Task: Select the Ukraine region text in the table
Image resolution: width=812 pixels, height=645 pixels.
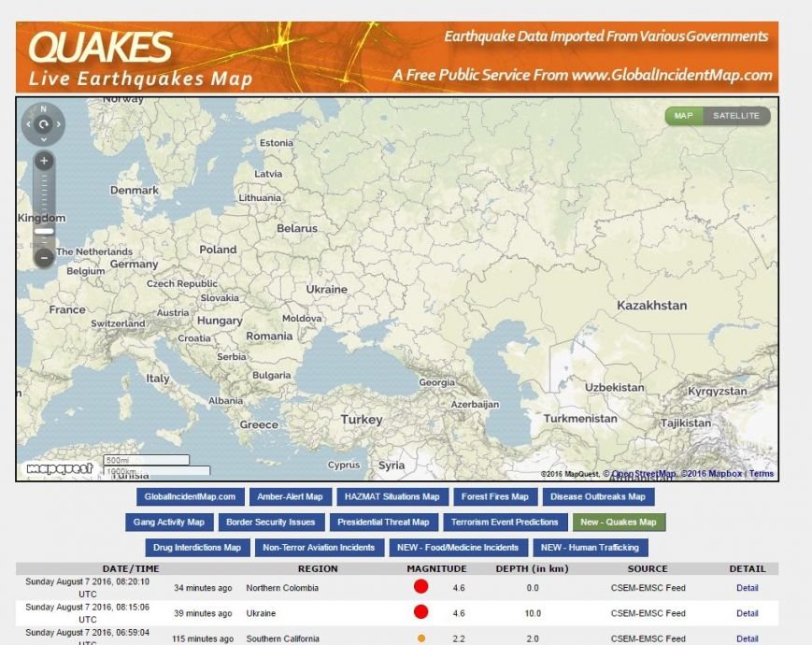Action: [x=261, y=613]
